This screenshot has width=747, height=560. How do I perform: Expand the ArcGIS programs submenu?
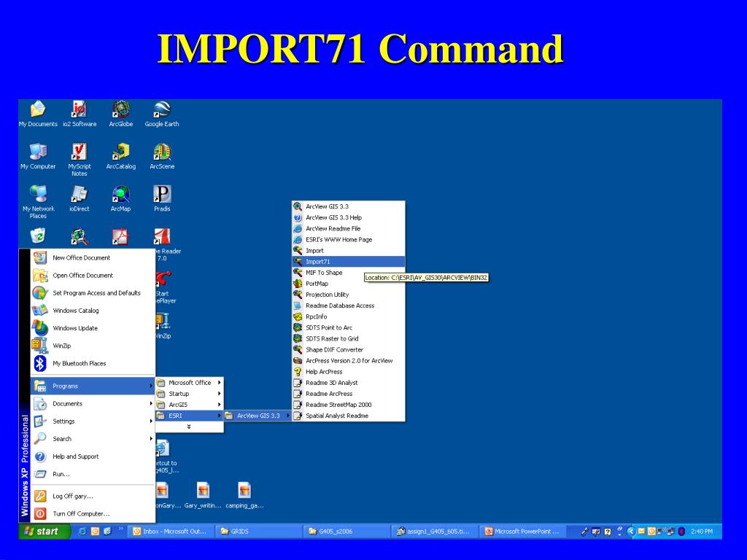(189, 405)
